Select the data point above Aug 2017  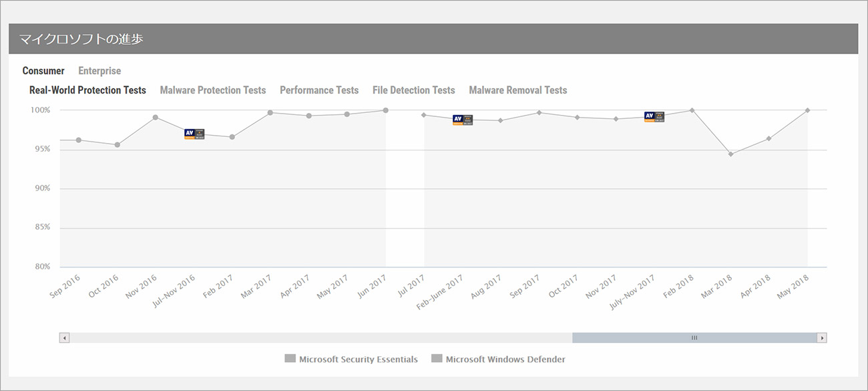point(501,120)
